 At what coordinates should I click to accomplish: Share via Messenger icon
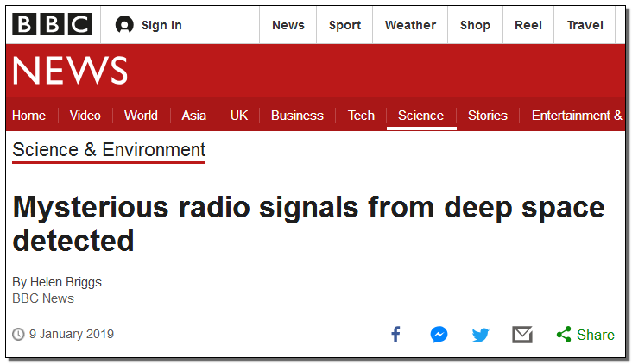(439, 335)
